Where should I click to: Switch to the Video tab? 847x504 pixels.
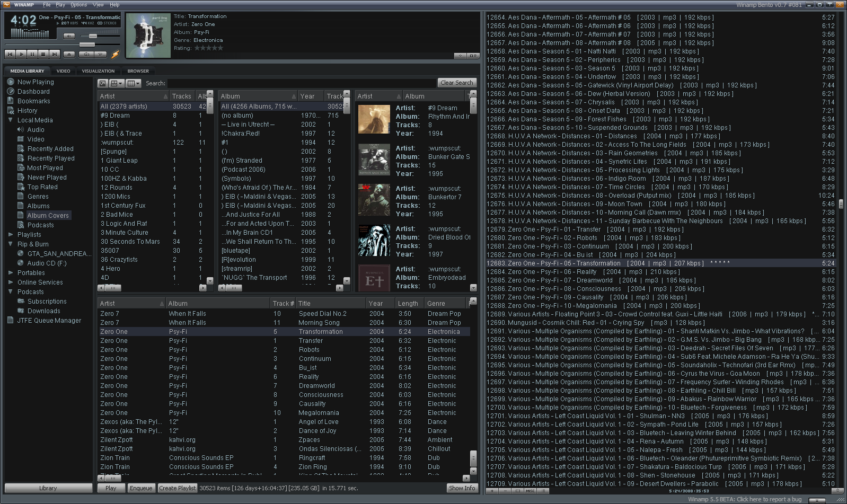[x=63, y=71]
